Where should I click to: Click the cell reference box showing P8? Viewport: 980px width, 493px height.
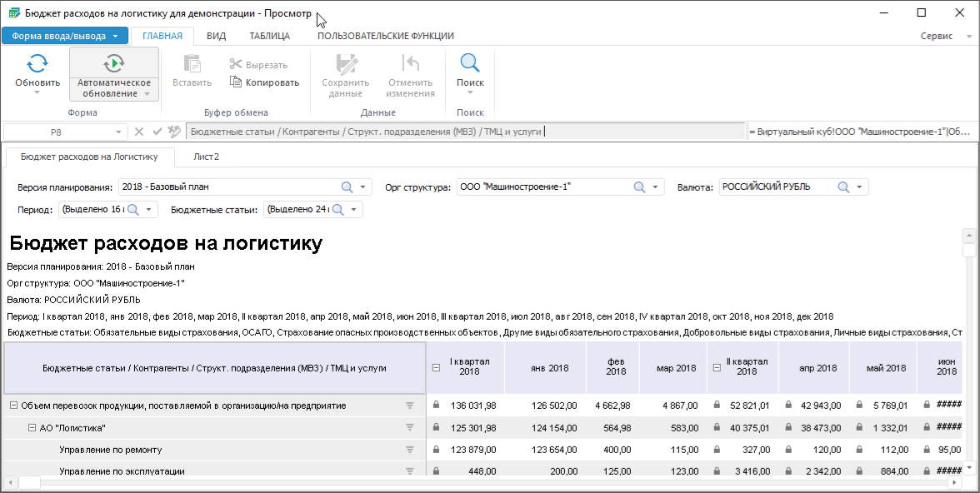point(56,132)
